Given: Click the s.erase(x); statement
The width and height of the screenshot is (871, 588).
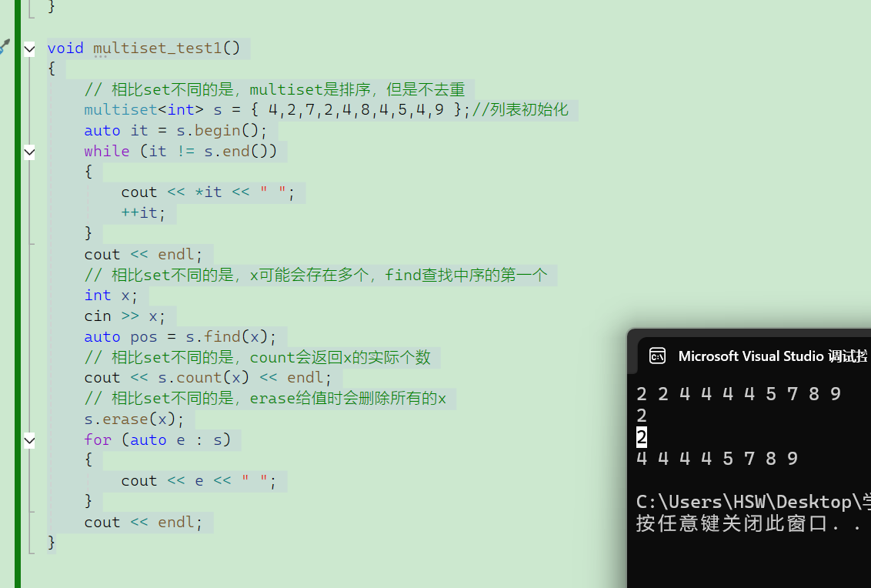Looking at the screenshot, I should 134,419.
